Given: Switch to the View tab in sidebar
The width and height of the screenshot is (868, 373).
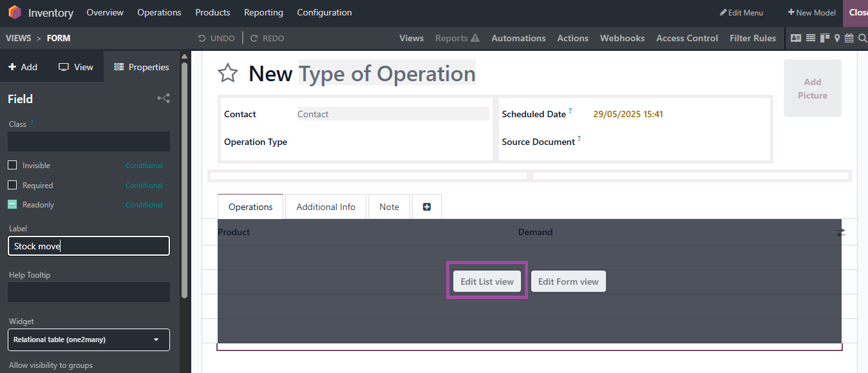Looking at the screenshot, I should 76,67.
